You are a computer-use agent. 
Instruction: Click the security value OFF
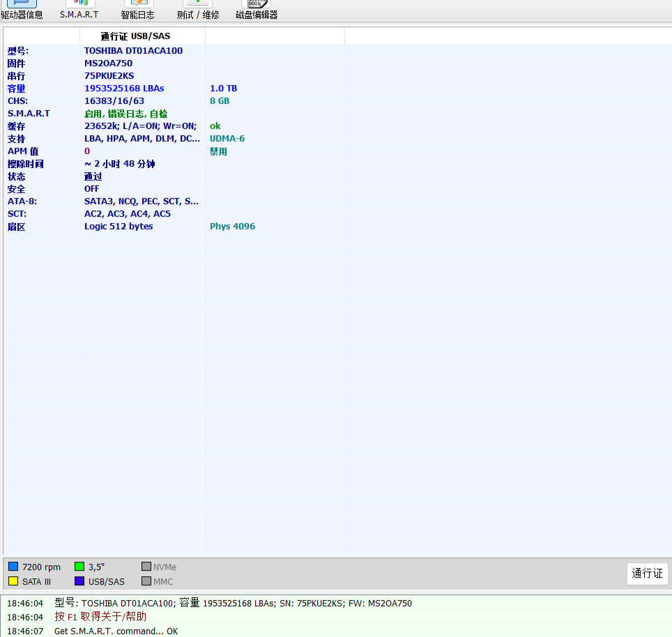[92, 189]
